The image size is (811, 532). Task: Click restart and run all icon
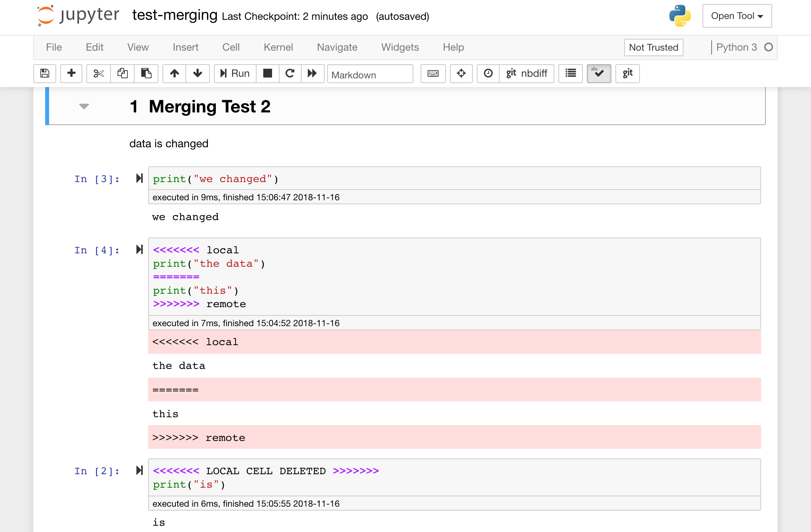tap(312, 73)
